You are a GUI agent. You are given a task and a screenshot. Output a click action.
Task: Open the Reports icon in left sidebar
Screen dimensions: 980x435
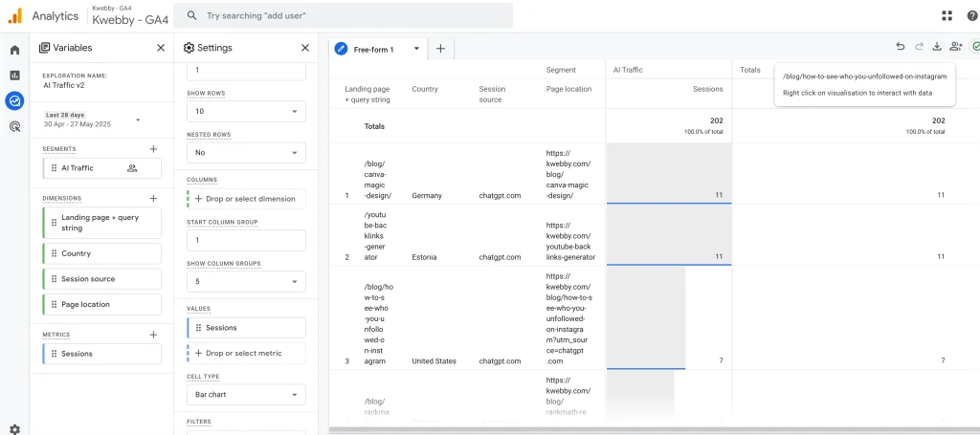[x=14, y=75]
